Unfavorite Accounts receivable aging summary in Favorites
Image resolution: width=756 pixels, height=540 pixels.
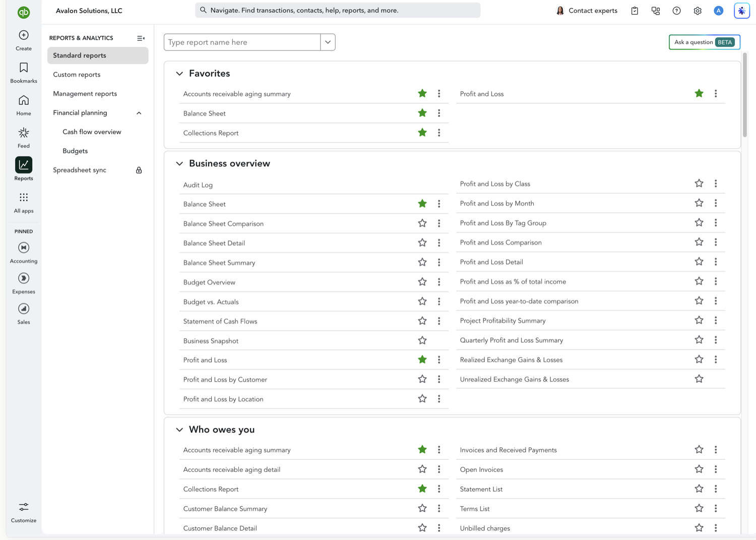[x=422, y=93]
